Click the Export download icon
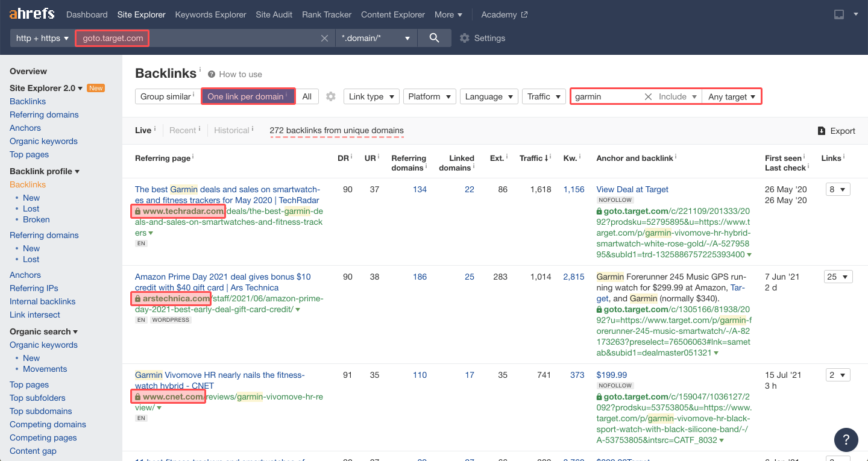The image size is (868, 461). (821, 131)
